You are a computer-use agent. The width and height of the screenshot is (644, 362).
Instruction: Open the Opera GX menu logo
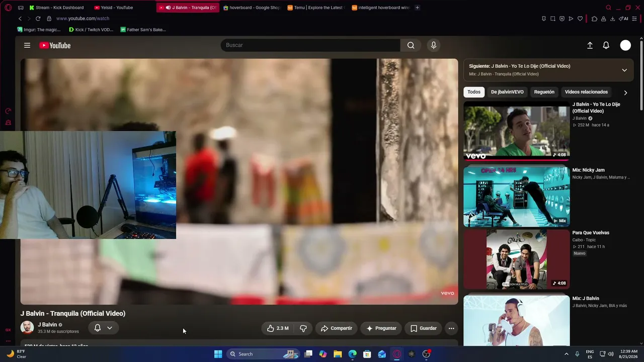(8, 8)
